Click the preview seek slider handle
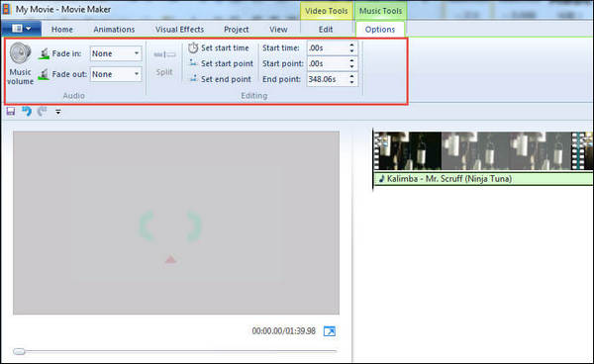594x364 pixels. [19, 351]
